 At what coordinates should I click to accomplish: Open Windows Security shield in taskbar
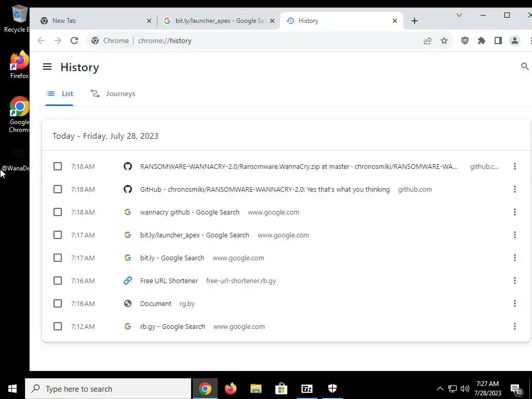[x=332, y=389]
